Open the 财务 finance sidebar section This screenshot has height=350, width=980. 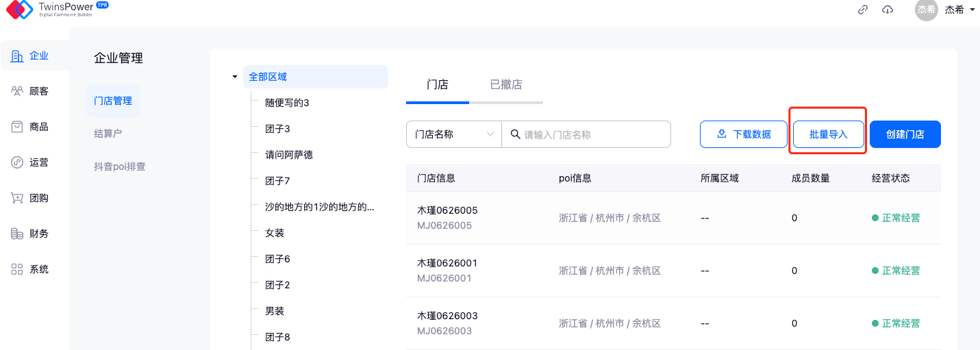(x=31, y=234)
